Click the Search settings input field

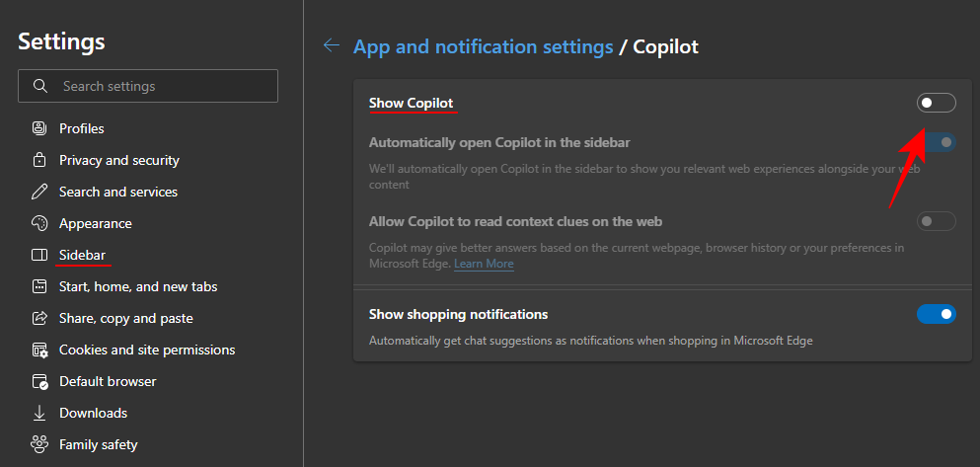158,86
